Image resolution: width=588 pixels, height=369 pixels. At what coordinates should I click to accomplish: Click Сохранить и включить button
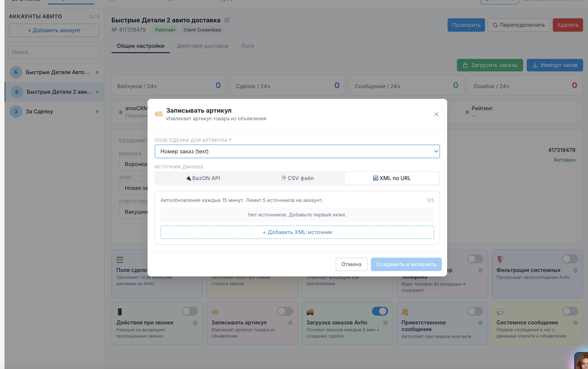406,264
